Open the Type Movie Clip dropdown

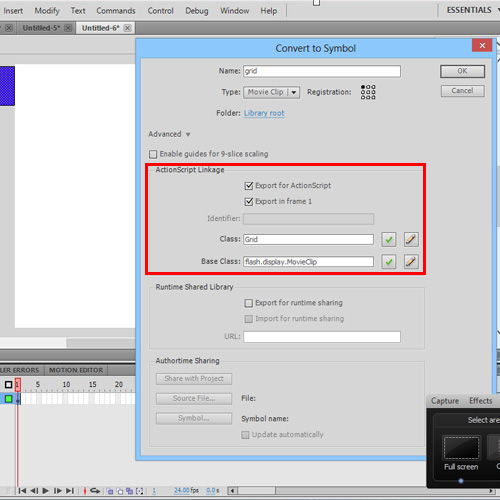[x=271, y=92]
